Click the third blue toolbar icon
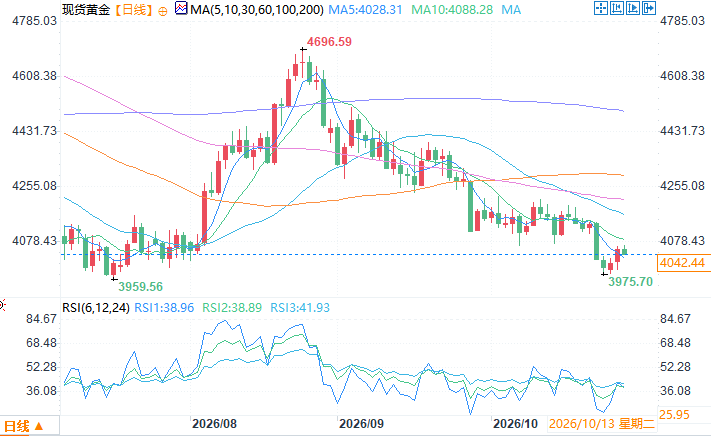This screenshot has width=711, height=436. point(633,8)
